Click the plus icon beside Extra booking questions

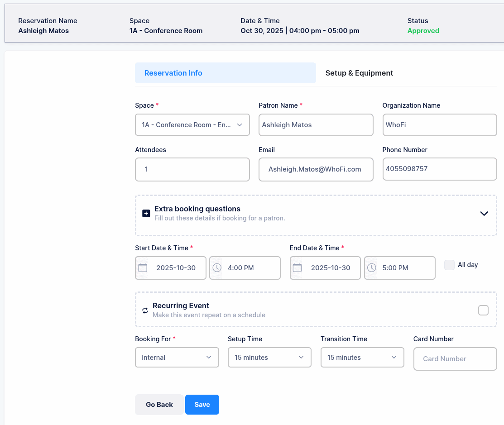tap(146, 214)
